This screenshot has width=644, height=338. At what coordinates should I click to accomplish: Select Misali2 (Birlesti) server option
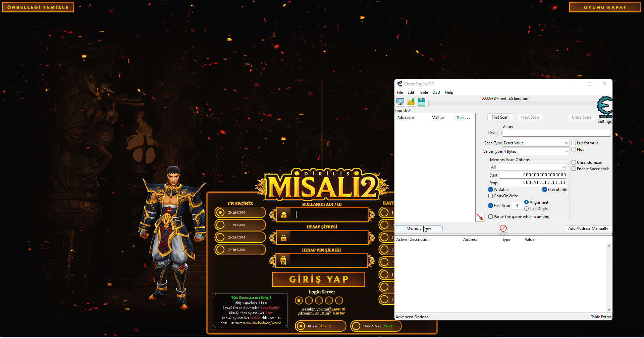point(321,326)
